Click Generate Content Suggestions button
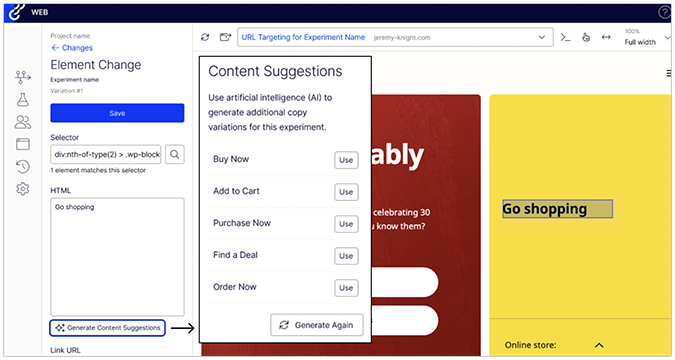The image size is (675, 360). pyautogui.click(x=108, y=328)
